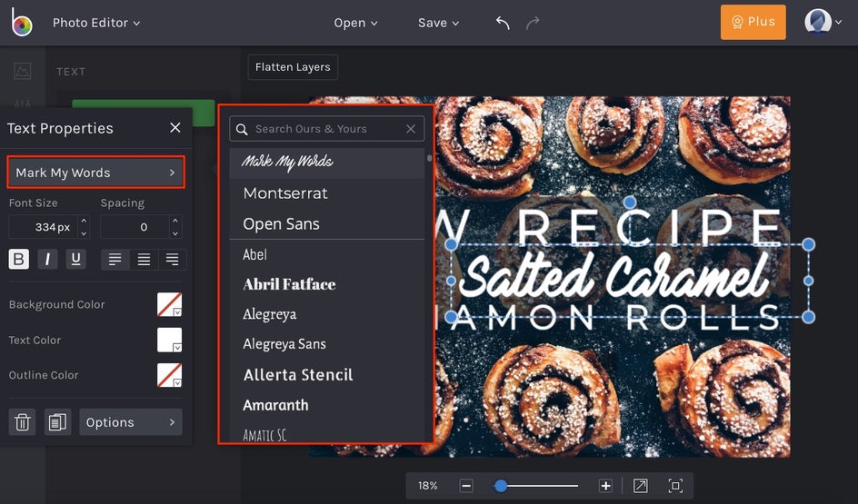Click the Font Size input field
The image size is (858, 504).
click(x=44, y=227)
